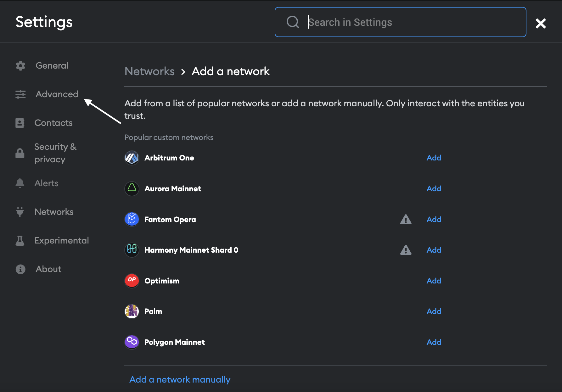Screen dimensions: 562x392
Task: Click Add a network manually link
Action: (180, 379)
